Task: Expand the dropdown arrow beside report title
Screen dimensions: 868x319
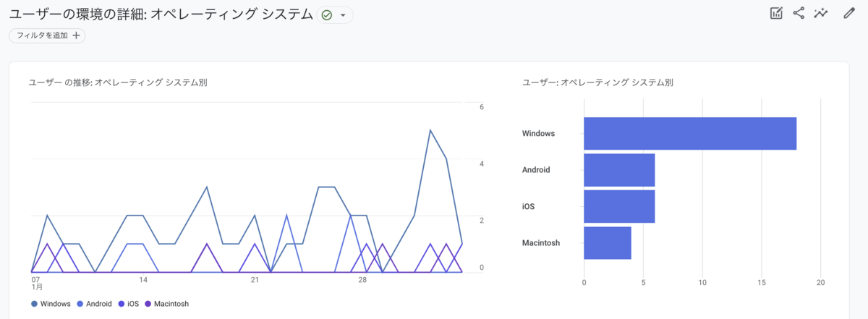Action: coord(343,15)
